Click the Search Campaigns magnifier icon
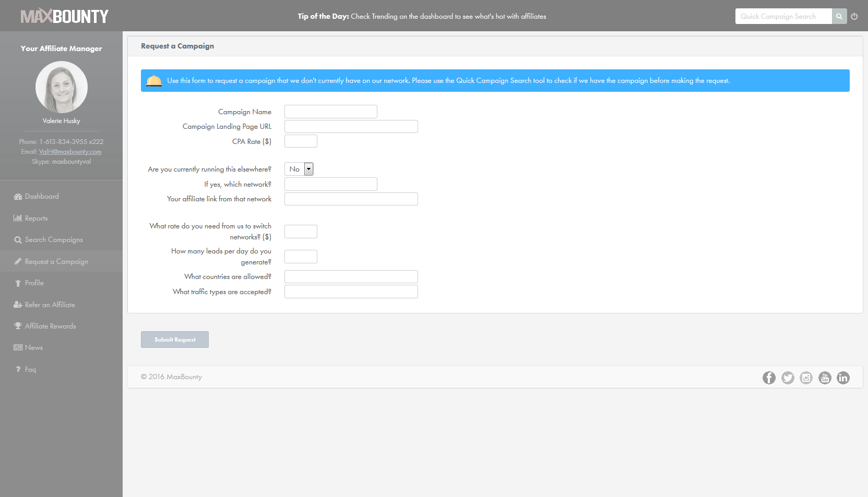 (18, 240)
